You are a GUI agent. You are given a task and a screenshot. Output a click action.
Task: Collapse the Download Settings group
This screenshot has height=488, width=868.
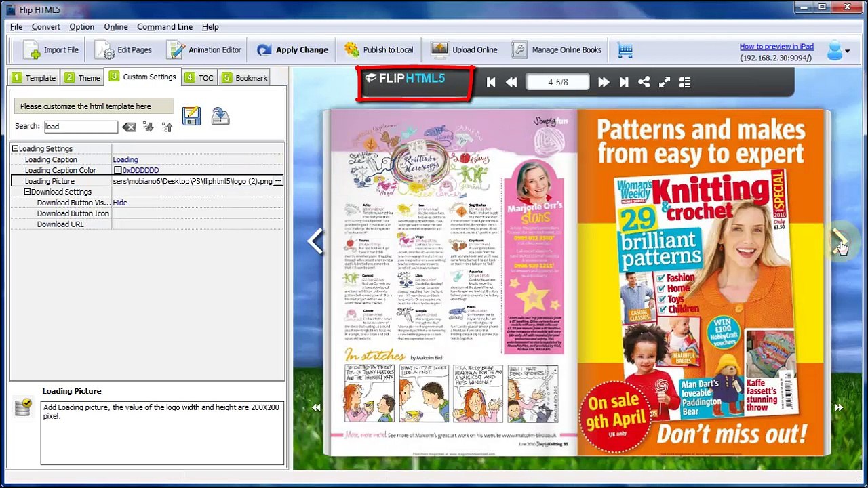pyautogui.click(x=27, y=192)
